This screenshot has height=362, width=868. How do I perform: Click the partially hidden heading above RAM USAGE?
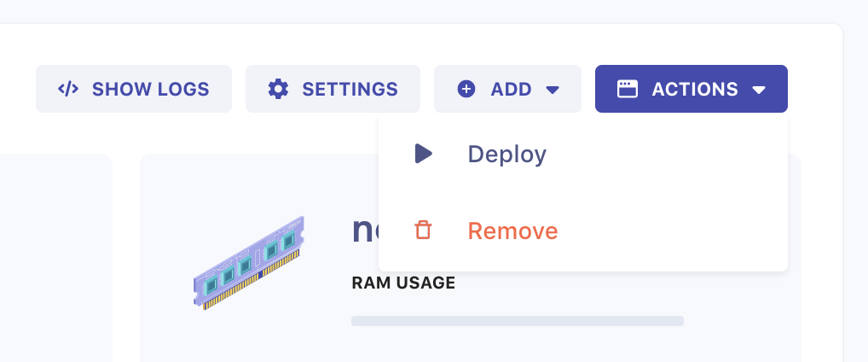[x=364, y=230]
